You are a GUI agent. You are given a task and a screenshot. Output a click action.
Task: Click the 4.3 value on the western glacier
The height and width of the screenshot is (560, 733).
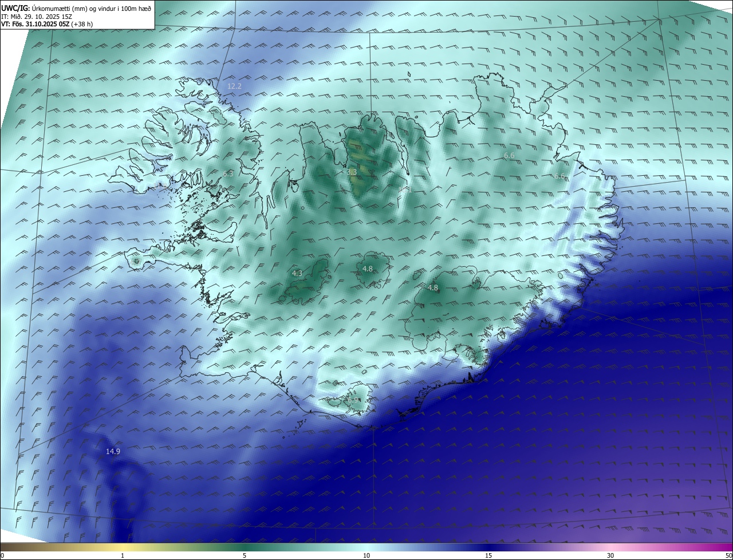(x=297, y=274)
